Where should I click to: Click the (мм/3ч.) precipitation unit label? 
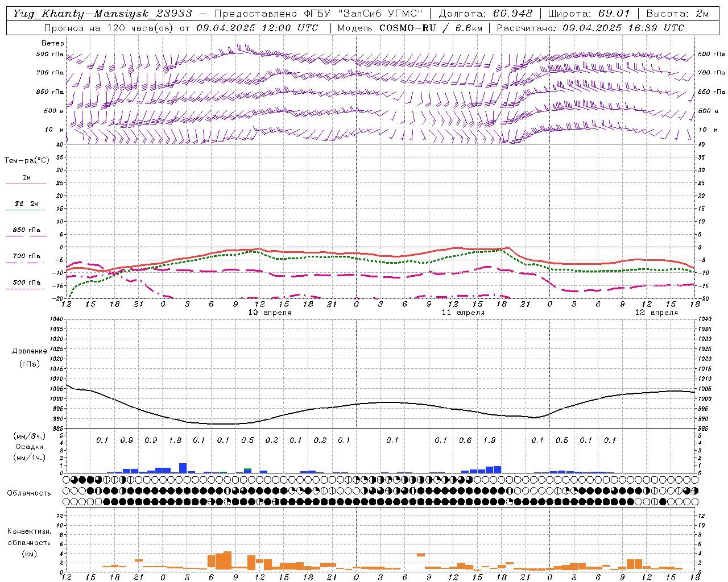[30, 436]
